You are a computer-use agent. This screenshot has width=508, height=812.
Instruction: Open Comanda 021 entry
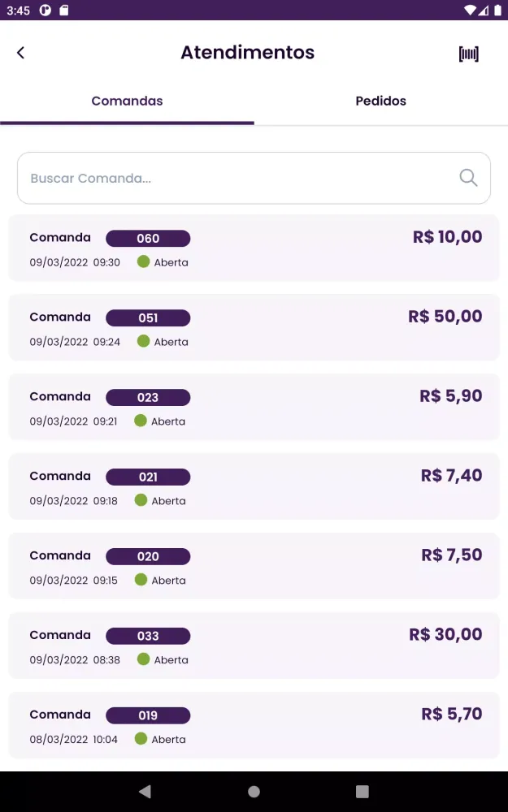[x=254, y=486]
